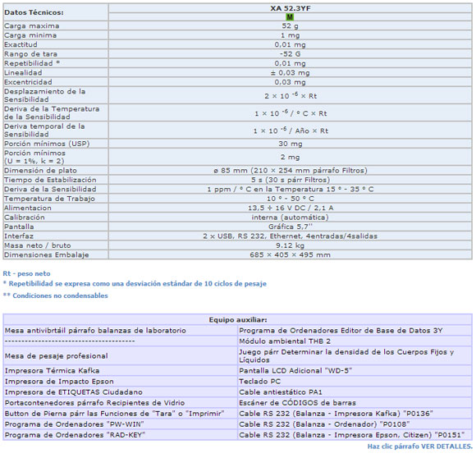Image resolution: width=476 pixels, height=458 pixels.
Task: Click Programa de Ordenadores "PW-WIN"
Action: 75,424
